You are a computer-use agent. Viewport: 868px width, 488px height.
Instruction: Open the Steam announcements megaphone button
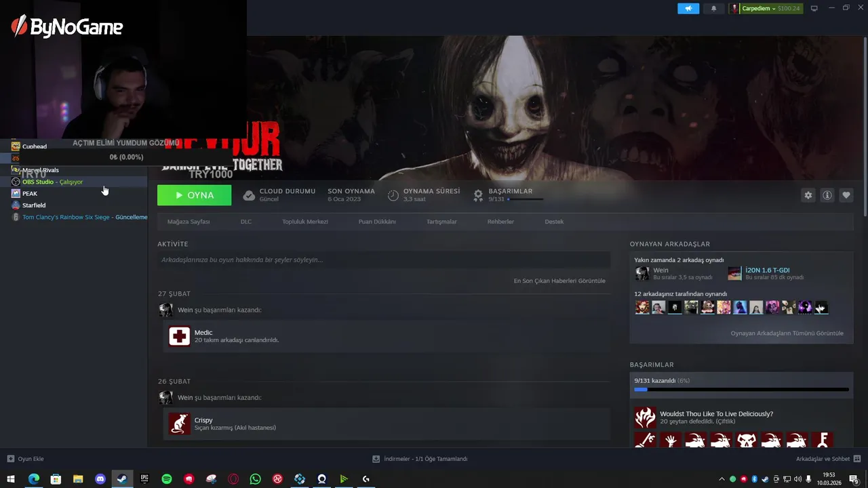click(688, 8)
